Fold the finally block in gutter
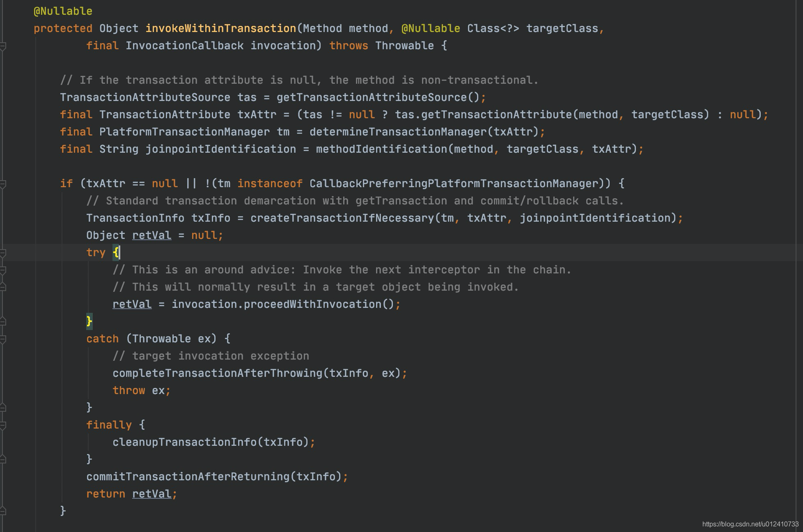Image resolution: width=803 pixels, height=532 pixels. coord(2,425)
